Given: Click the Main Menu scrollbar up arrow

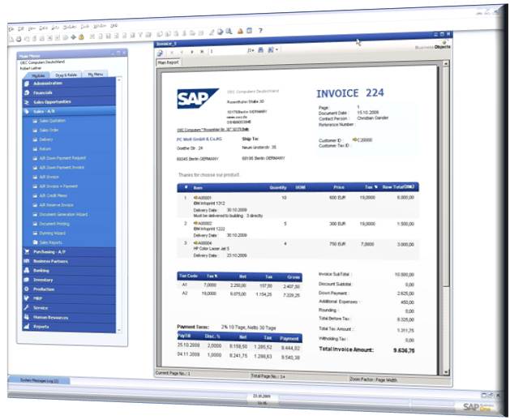Looking at the screenshot, I should point(119,79).
